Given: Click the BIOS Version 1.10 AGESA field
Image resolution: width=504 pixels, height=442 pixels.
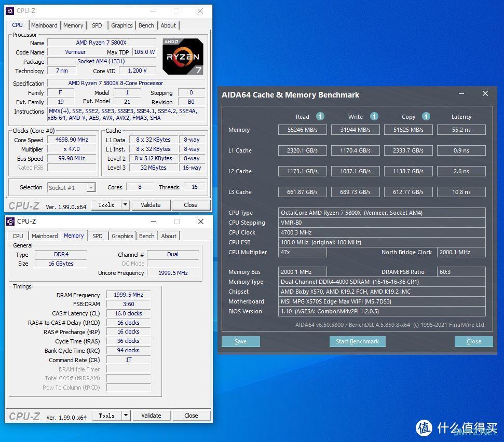Looking at the screenshot, I should pyautogui.click(x=382, y=311).
